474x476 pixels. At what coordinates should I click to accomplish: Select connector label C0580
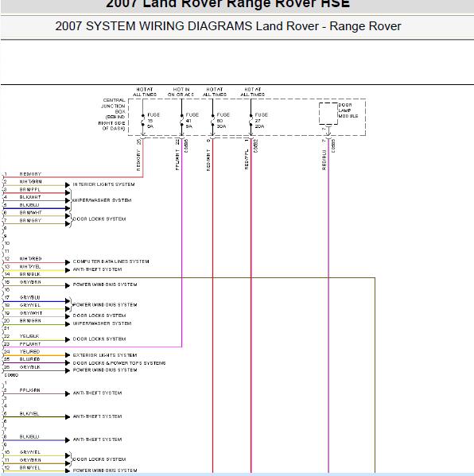pyautogui.click(x=12, y=375)
